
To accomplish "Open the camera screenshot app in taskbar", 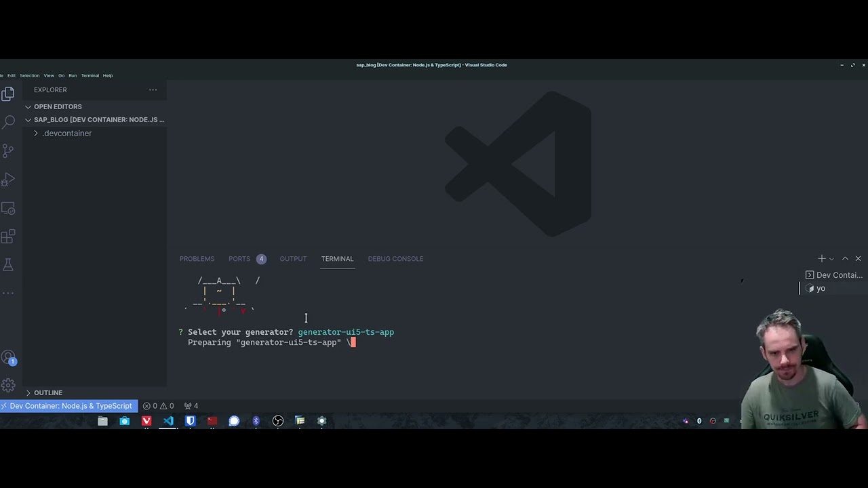I will pyautogui.click(x=124, y=421).
